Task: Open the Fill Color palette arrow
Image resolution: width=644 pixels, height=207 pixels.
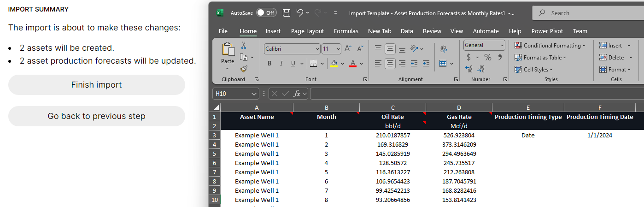Action: click(342, 64)
